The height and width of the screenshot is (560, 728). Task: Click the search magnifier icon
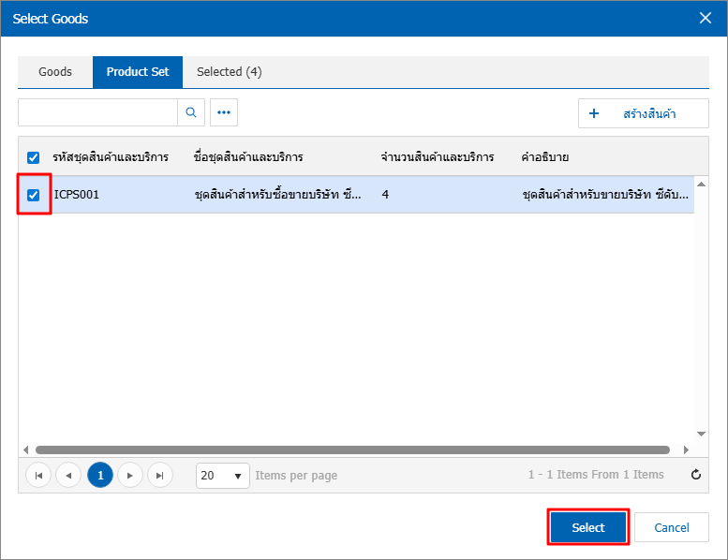(x=191, y=112)
